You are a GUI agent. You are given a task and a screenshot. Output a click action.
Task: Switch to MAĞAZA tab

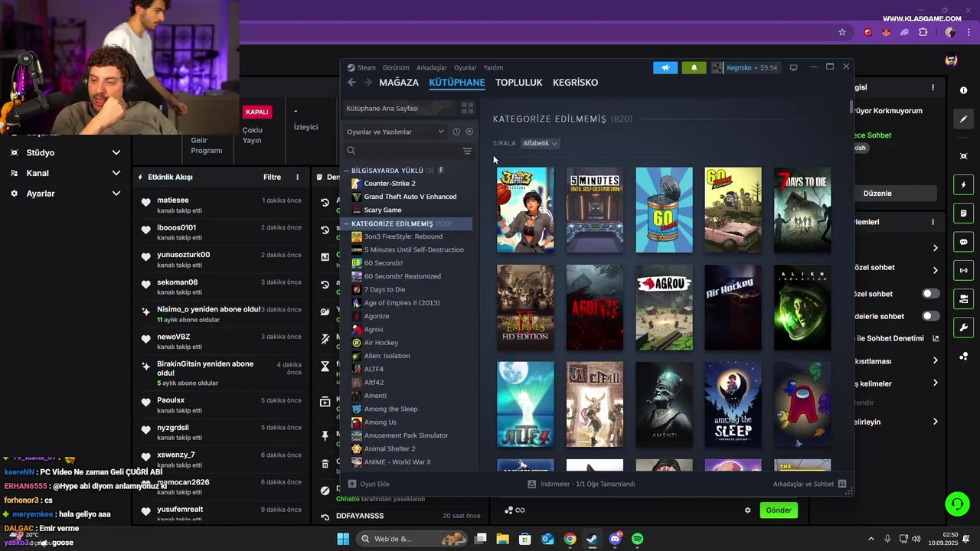pos(399,83)
